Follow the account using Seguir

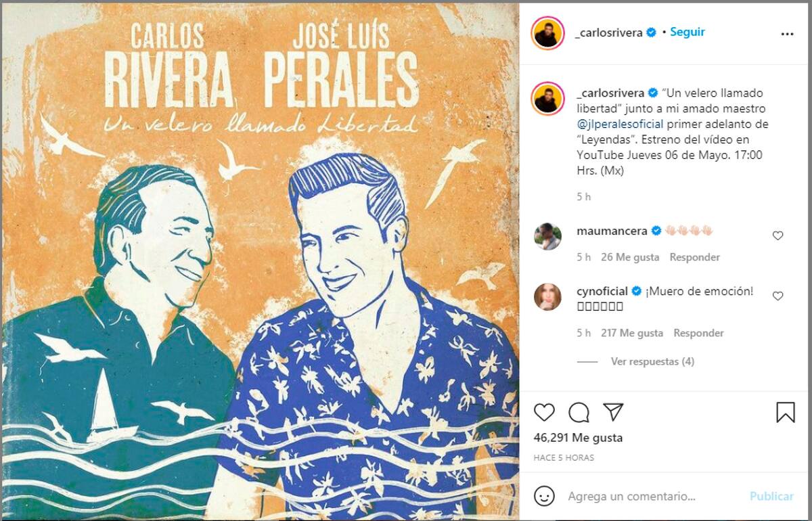tap(687, 32)
